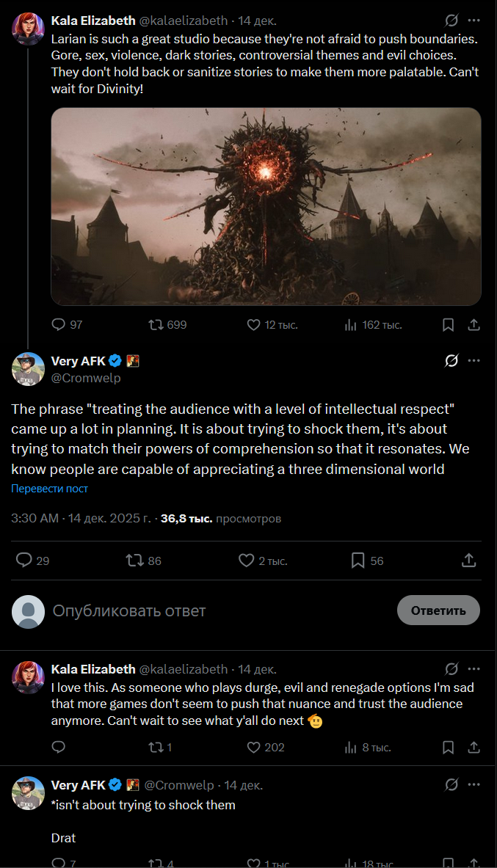The height and width of the screenshot is (868, 497).
Task: Open more options on Kala's top tweet
Action: coord(474,21)
